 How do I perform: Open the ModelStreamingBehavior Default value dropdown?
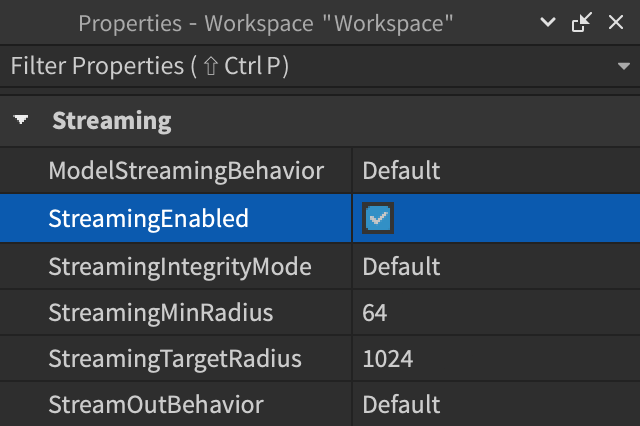[x=495, y=171]
